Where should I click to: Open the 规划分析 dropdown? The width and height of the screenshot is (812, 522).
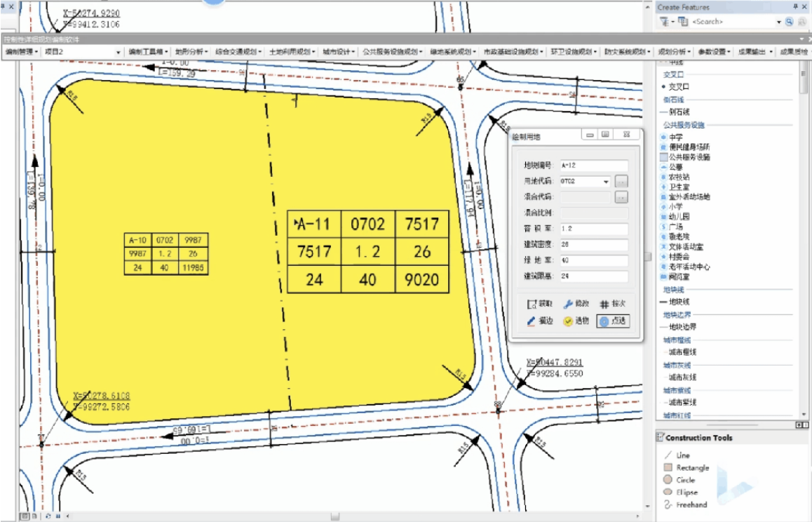click(x=675, y=52)
